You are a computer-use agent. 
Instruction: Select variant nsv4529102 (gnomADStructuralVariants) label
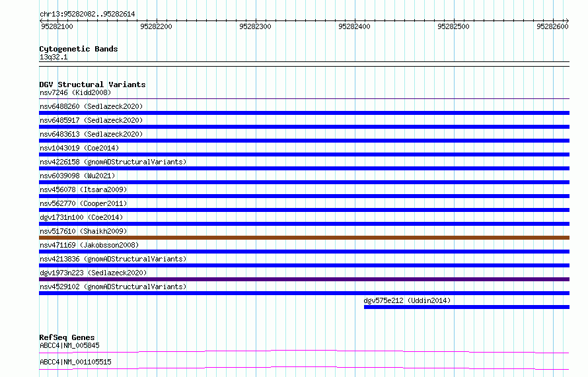113,287
